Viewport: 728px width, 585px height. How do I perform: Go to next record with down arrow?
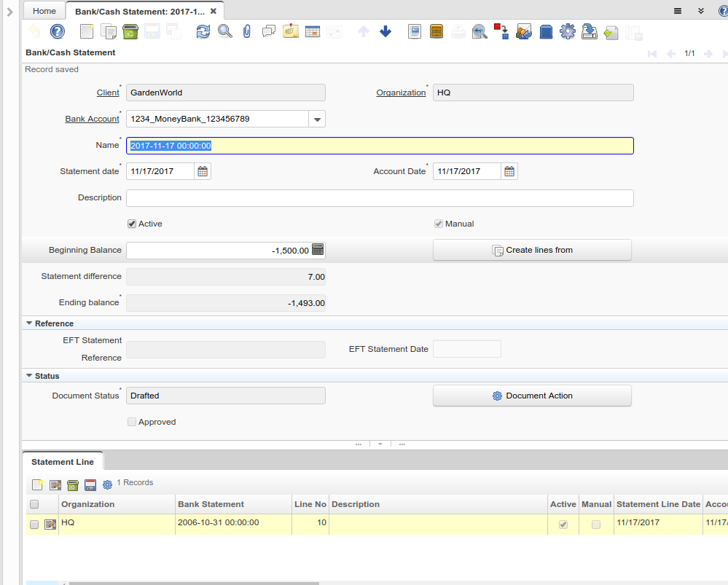point(385,31)
